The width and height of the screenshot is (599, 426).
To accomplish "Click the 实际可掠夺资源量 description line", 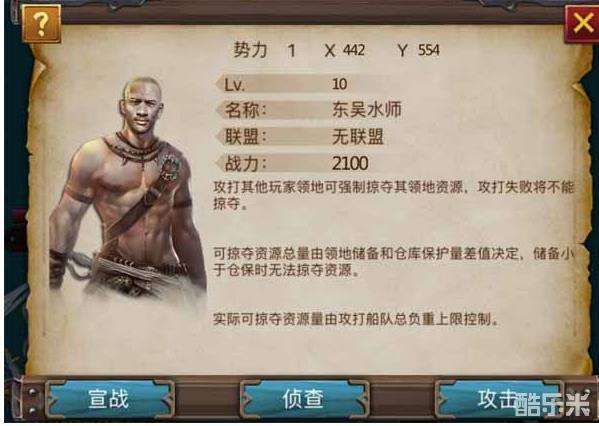I will click(x=356, y=319).
